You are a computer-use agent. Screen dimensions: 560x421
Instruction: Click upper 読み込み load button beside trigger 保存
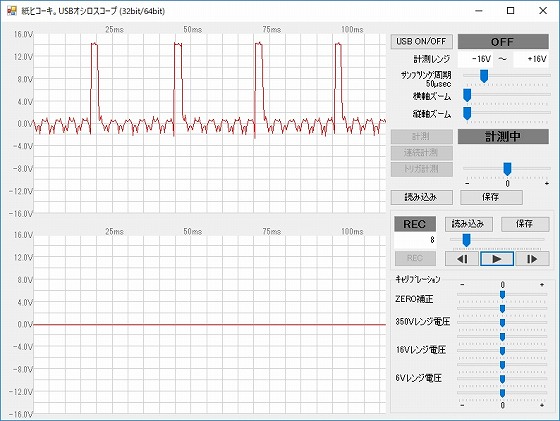(x=421, y=197)
